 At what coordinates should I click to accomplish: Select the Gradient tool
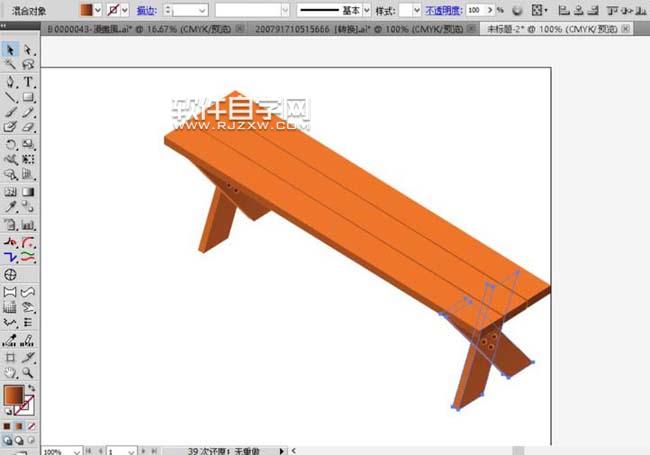click(x=28, y=191)
